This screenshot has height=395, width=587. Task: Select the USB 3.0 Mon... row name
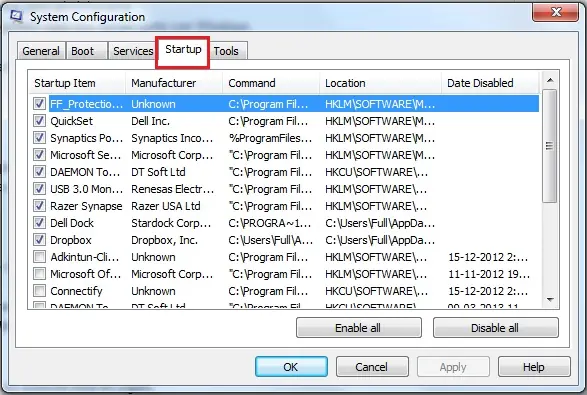click(x=86, y=189)
